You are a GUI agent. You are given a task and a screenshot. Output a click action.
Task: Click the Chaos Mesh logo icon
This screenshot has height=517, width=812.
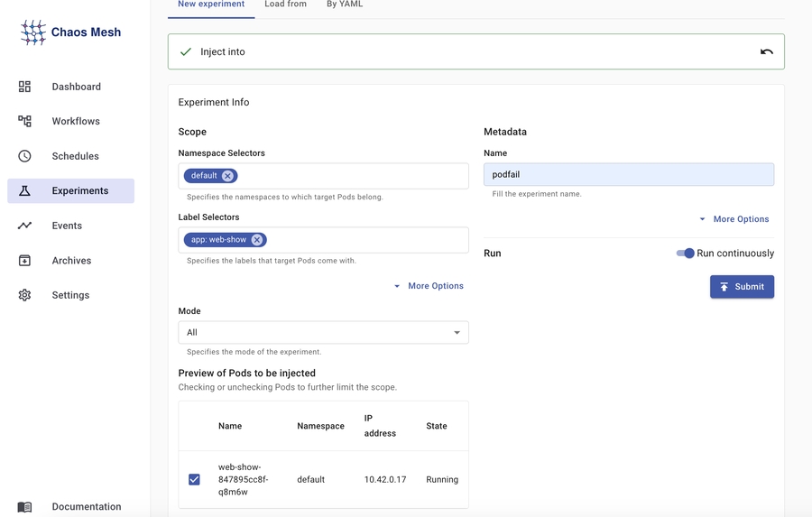(33, 32)
